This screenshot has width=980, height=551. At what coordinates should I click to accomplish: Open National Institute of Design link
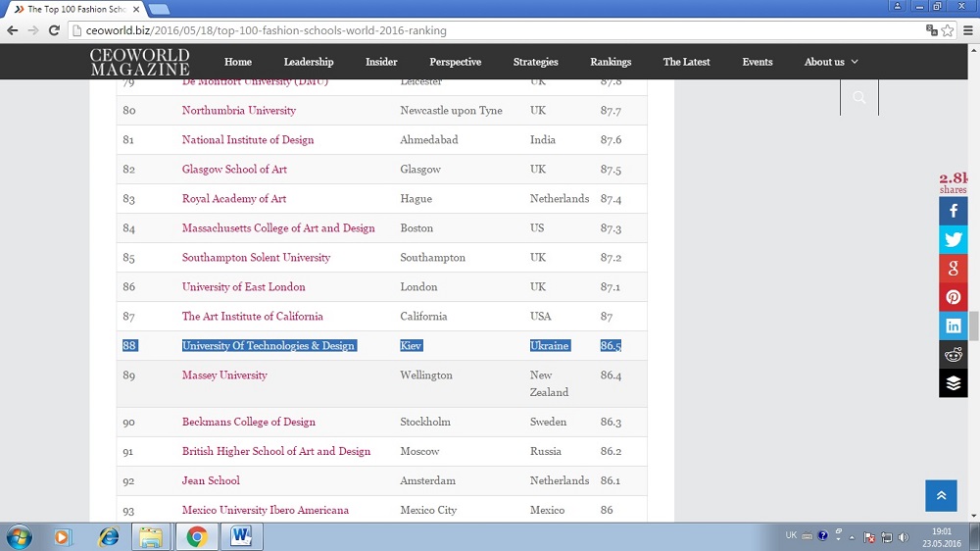point(248,139)
